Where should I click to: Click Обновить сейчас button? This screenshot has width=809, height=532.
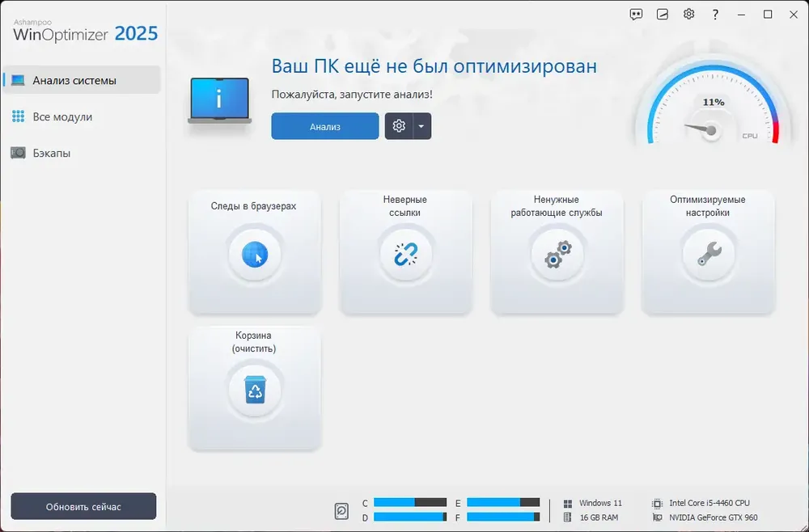point(83,507)
